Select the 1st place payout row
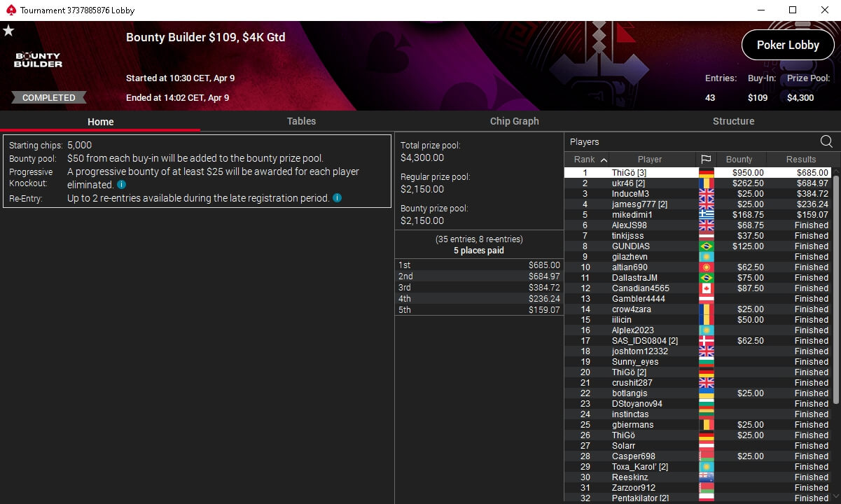The width and height of the screenshot is (841, 504). 479,265
